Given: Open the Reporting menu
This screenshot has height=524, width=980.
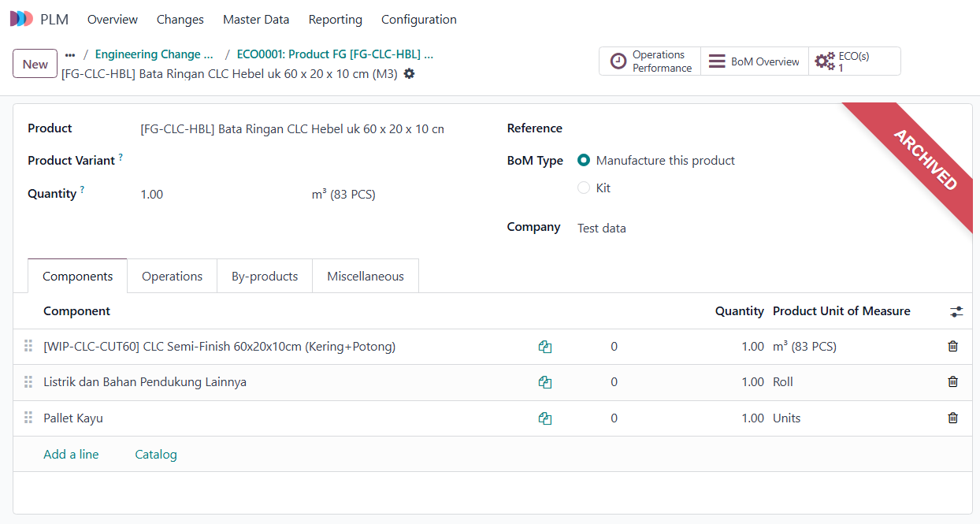Looking at the screenshot, I should click(x=336, y=19).
